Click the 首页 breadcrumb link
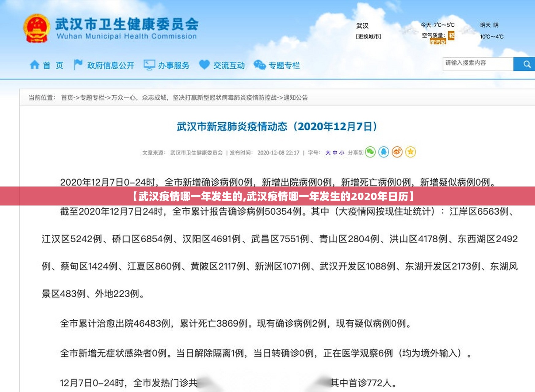Image resolution: width=535 pixels, height=392 pixels. (67, 98)
